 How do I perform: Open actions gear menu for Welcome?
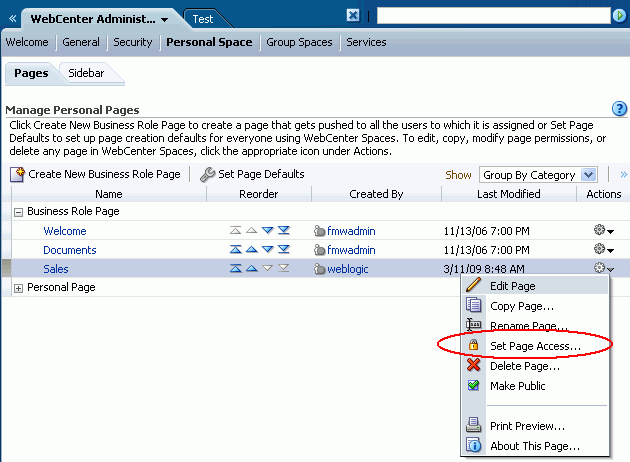603,230
